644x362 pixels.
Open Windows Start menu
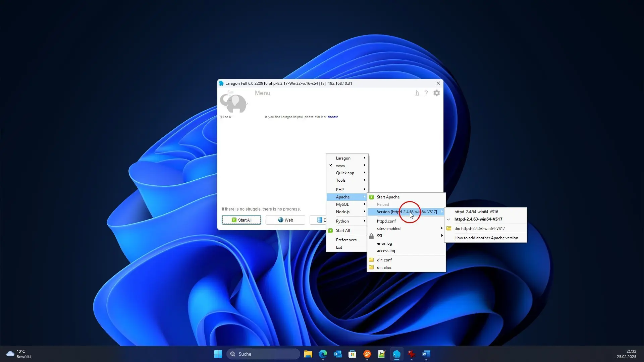(218, 354)
